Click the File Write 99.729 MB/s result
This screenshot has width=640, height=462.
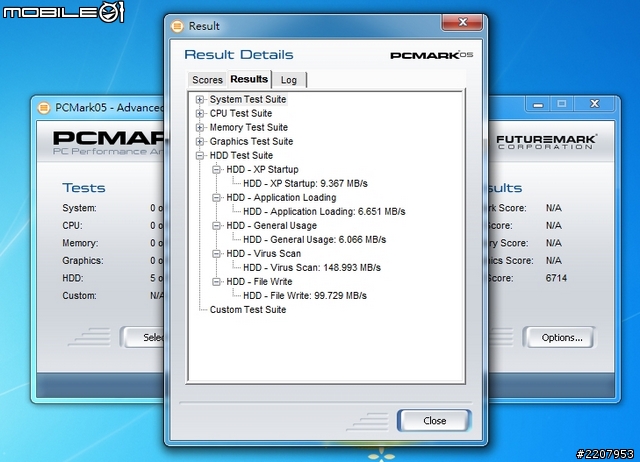point(305,296)
